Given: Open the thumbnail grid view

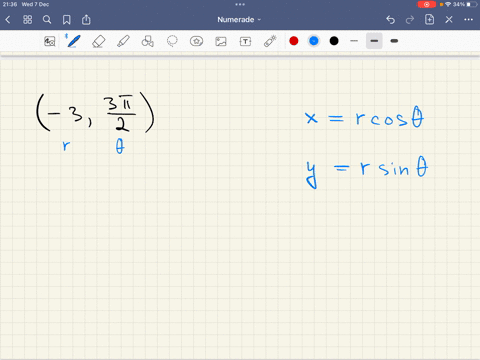Looking at the screenshot, I should 28,20.
